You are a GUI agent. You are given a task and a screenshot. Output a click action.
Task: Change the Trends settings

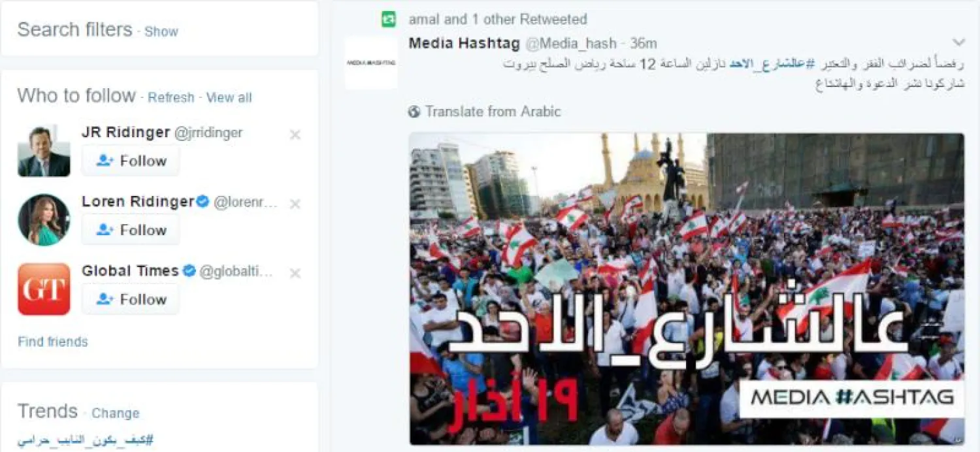(x=116, y=413)
